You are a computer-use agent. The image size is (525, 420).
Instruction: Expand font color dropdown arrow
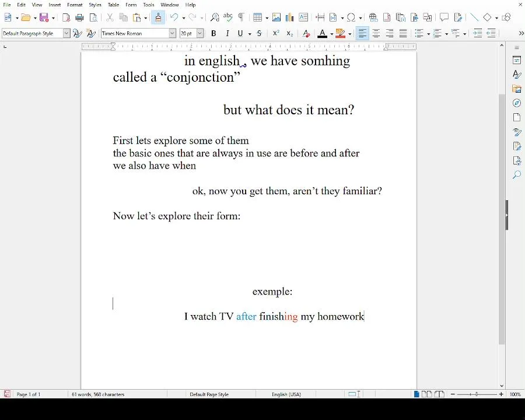pyautogui.click(x=331, y=34)
